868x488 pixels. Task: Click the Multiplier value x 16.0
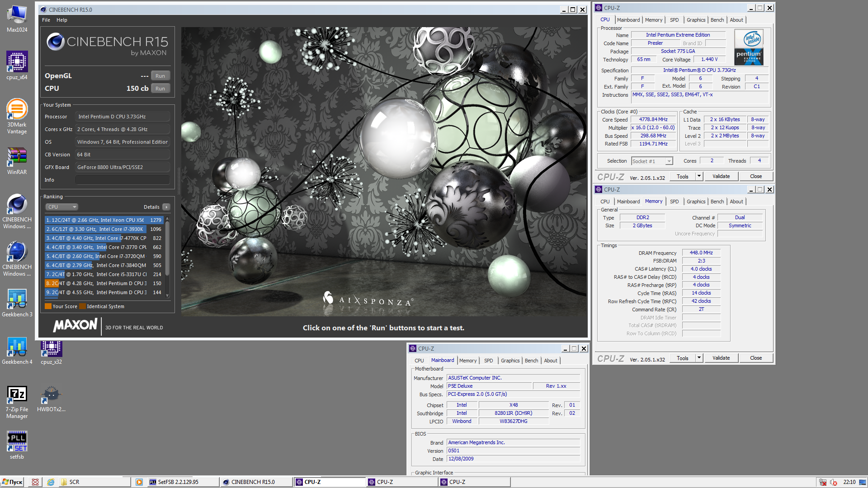point(653,128)
